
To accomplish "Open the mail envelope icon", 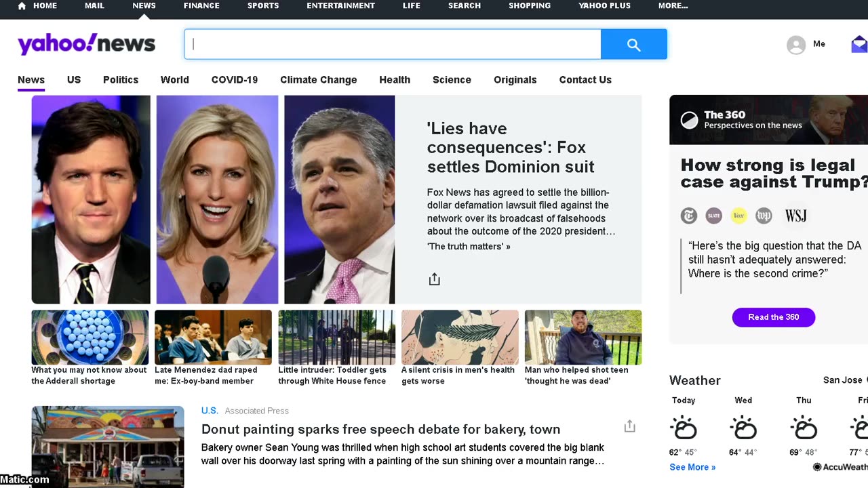I will tap(859, 45).
